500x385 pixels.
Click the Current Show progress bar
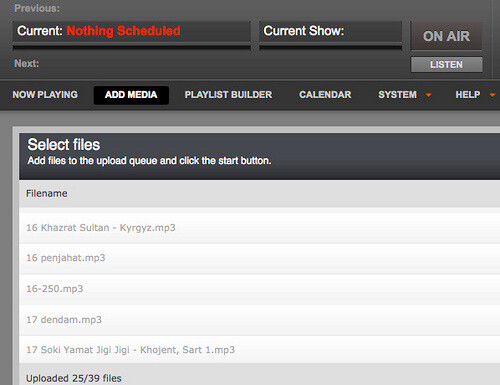(x=331, y=48)
